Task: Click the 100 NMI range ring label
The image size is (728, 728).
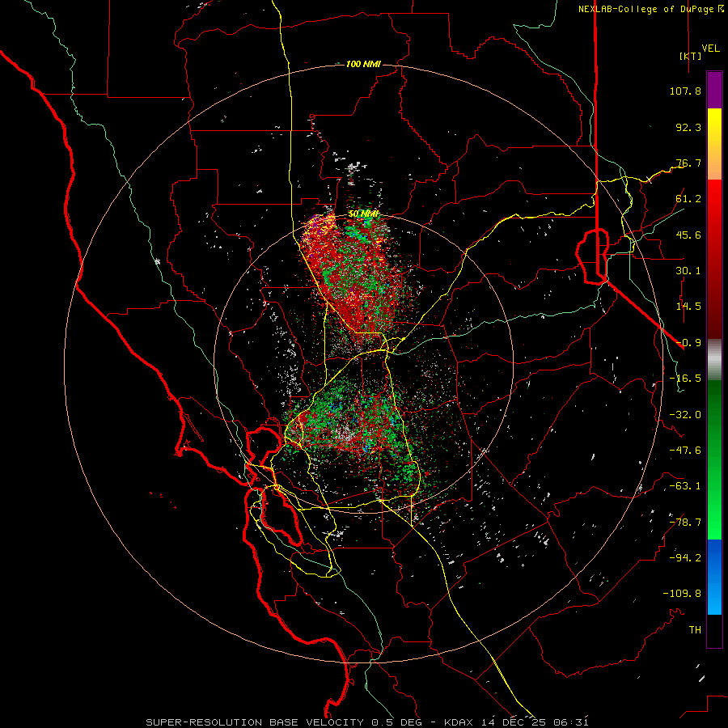Action: point(363,64)
